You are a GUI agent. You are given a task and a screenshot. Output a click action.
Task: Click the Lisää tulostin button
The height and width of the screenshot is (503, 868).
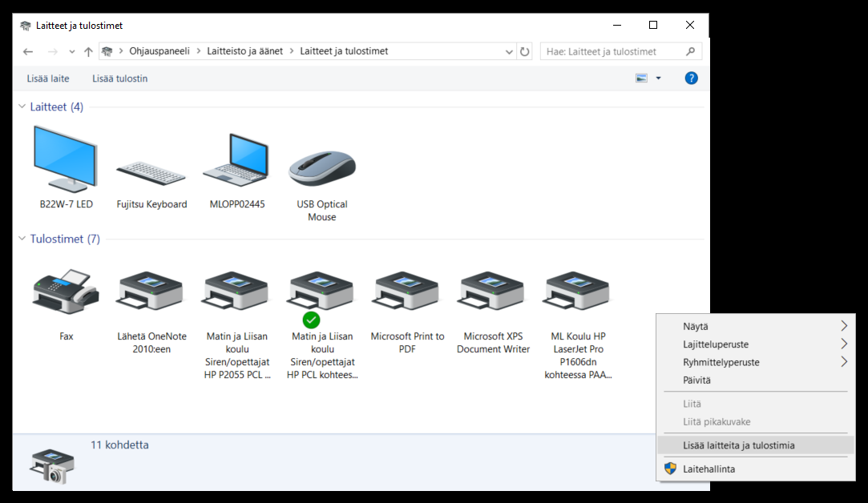(119, 78)
